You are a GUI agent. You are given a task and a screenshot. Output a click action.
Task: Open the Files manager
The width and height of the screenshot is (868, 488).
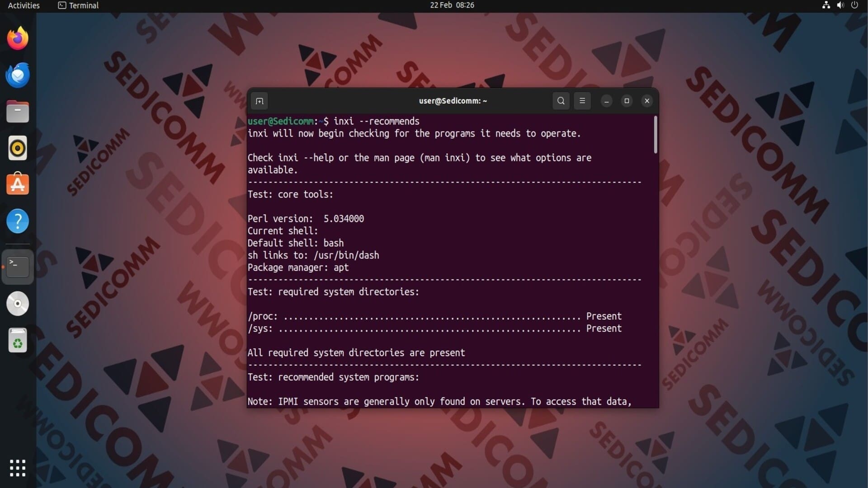[x=18, y=112]
